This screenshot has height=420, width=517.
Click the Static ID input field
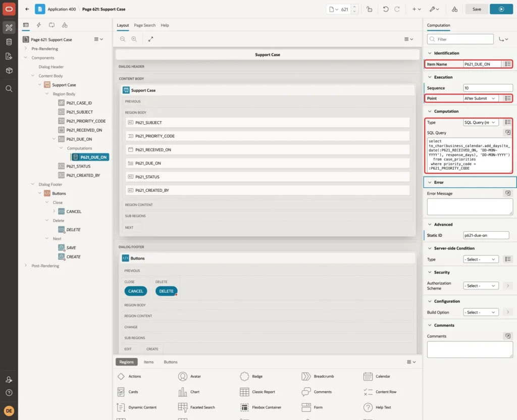click(486, 235)
